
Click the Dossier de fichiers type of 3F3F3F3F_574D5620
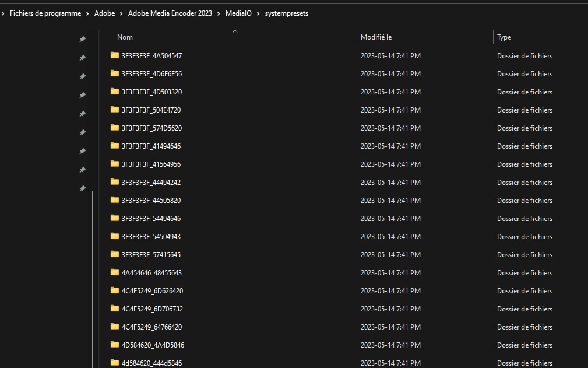524,128
